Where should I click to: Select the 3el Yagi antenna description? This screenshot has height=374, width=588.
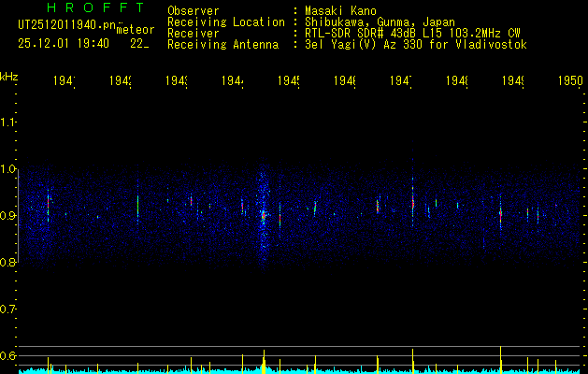pyautogui.click(x=416, y=44)
